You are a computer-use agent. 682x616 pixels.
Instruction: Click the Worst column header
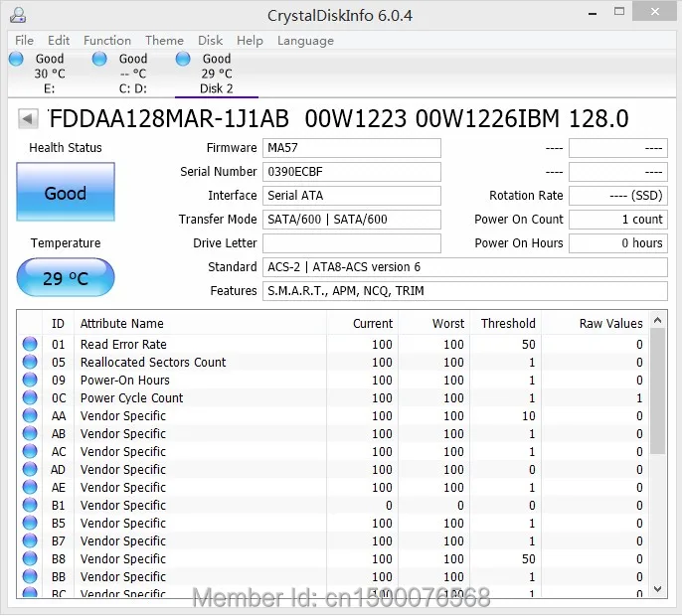click(433, 324)
